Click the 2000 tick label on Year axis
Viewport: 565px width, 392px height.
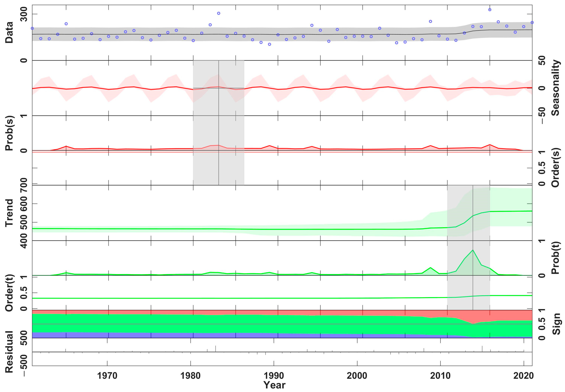click(x=357, y=376)
